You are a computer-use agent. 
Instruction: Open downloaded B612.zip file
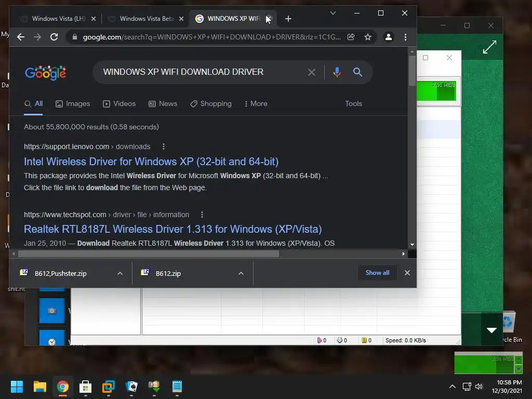168,273
